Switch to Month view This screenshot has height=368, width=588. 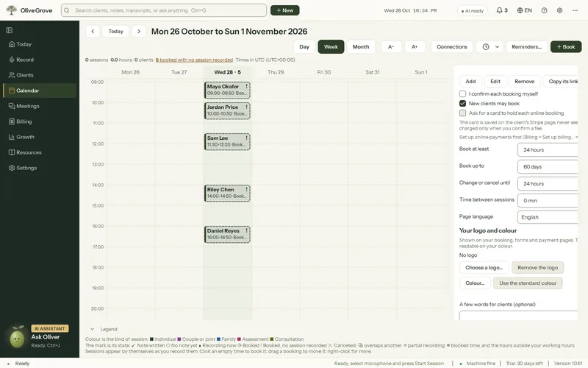click(361, 47)
